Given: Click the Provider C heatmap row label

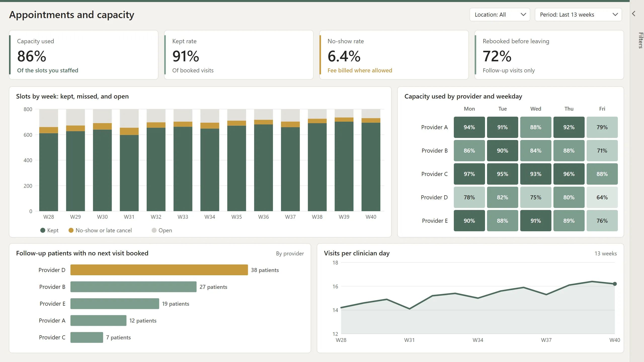Looking at the screenshot, I should pos(434,174).
